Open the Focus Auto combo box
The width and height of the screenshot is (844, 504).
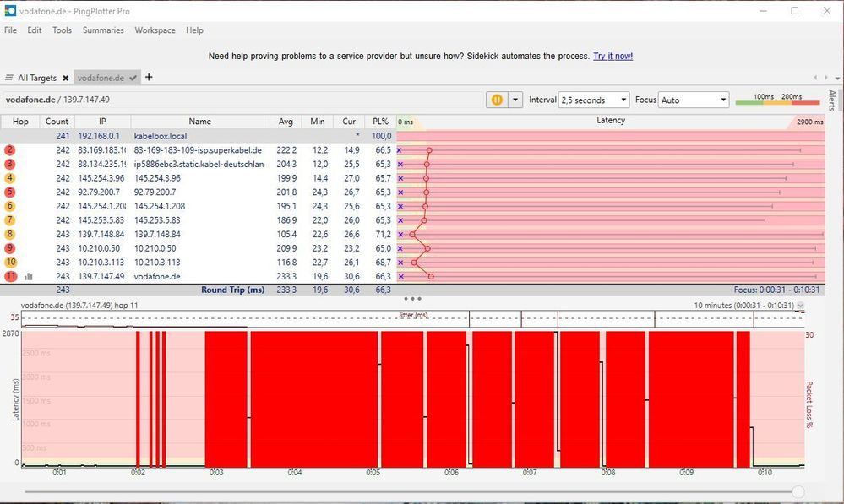pos(694,100)
